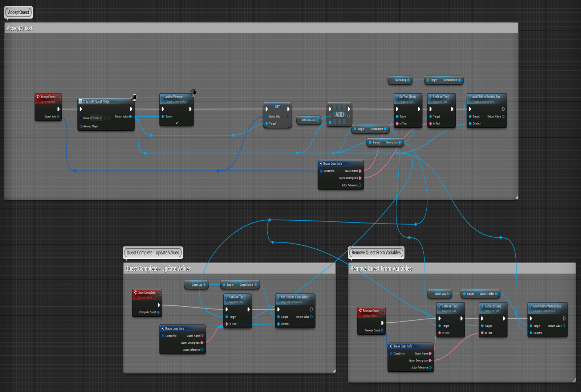
Task: Click the Remove Quest From Variables comment bubble
Action: click(376, 253)
